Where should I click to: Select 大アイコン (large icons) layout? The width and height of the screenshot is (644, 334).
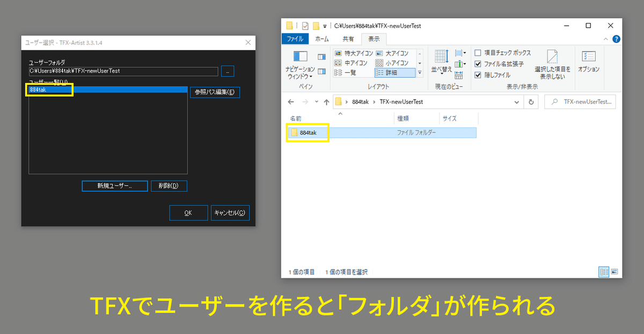tap(394, 54)
